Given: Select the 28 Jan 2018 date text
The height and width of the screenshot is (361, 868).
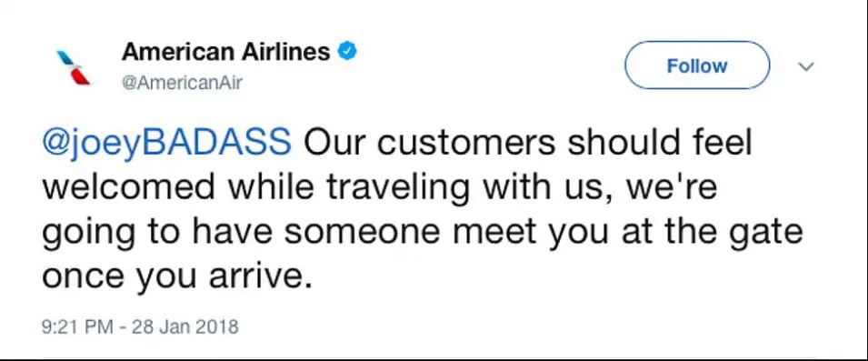Looking at the screenshot, I should click(185, 326).
